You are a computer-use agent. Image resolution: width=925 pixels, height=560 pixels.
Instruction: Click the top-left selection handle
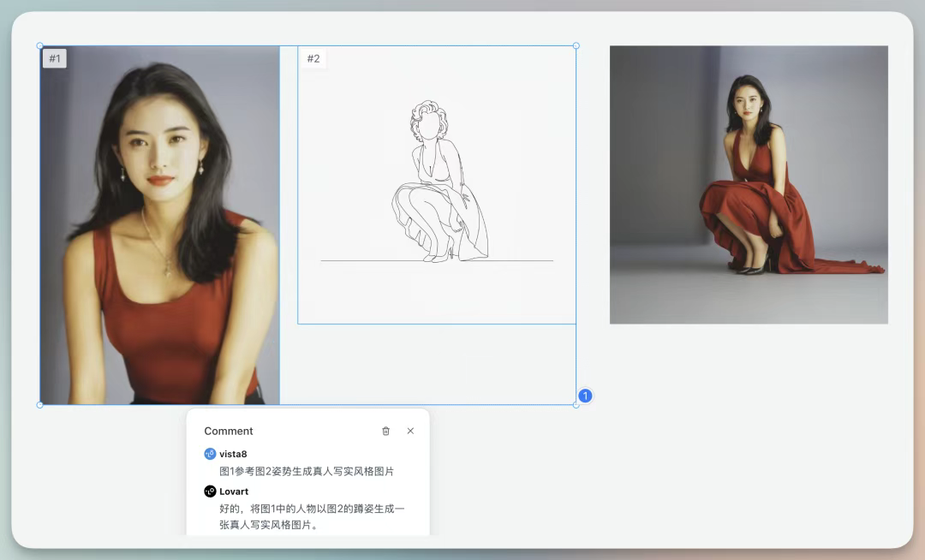40,45
